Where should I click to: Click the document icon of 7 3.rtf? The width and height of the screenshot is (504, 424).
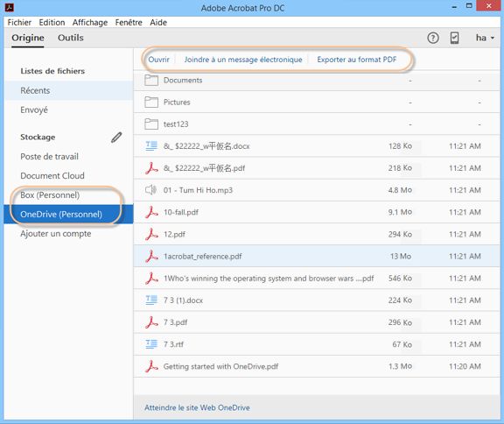click(x=151, y=344)
